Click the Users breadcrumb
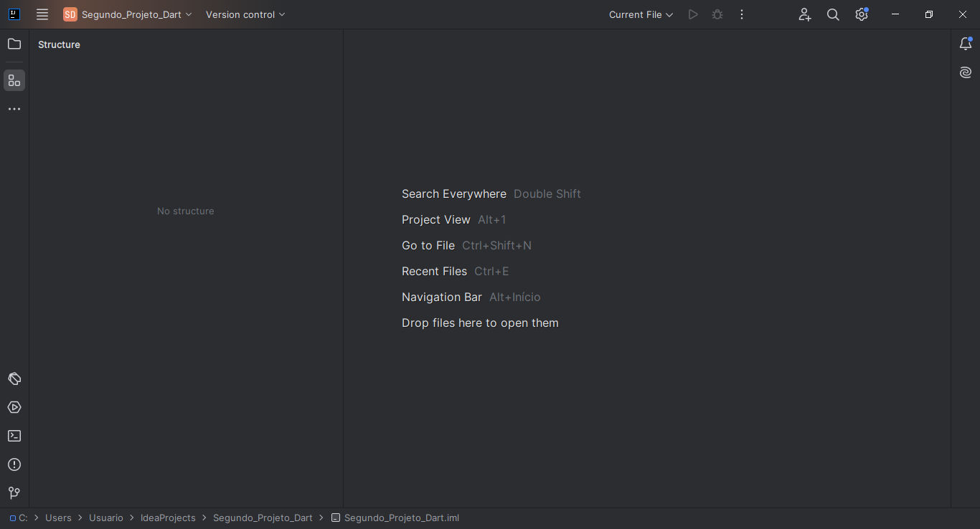The height and width of the screenshot is (529, 980). coord(58,518)
